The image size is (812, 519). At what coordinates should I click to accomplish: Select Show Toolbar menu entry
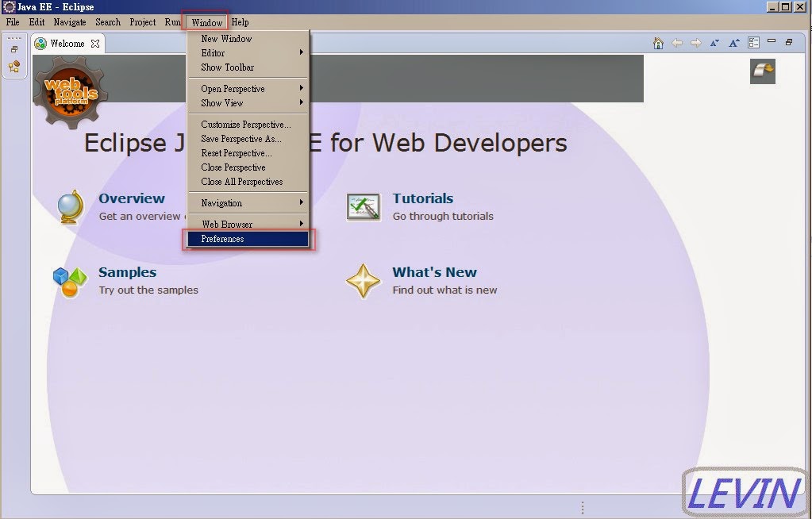pos(248,67)
